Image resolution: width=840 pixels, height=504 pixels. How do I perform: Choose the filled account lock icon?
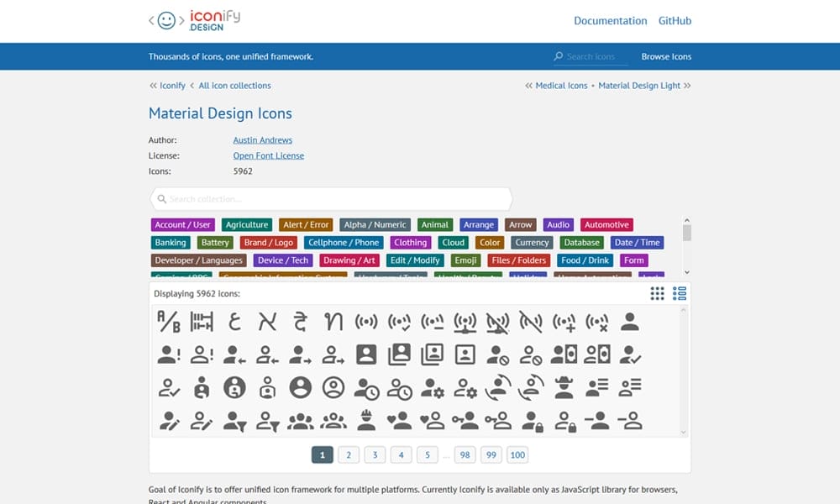coord(533,422)
